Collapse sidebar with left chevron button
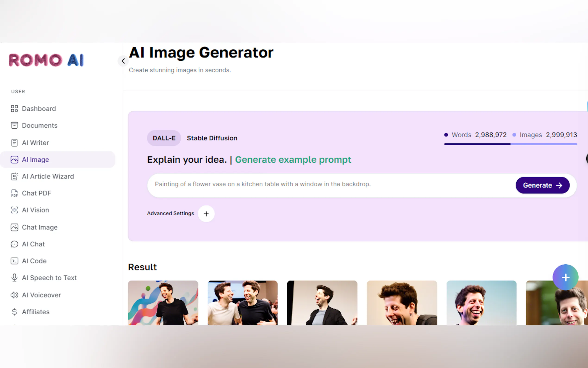 click(x=123, y=61)
